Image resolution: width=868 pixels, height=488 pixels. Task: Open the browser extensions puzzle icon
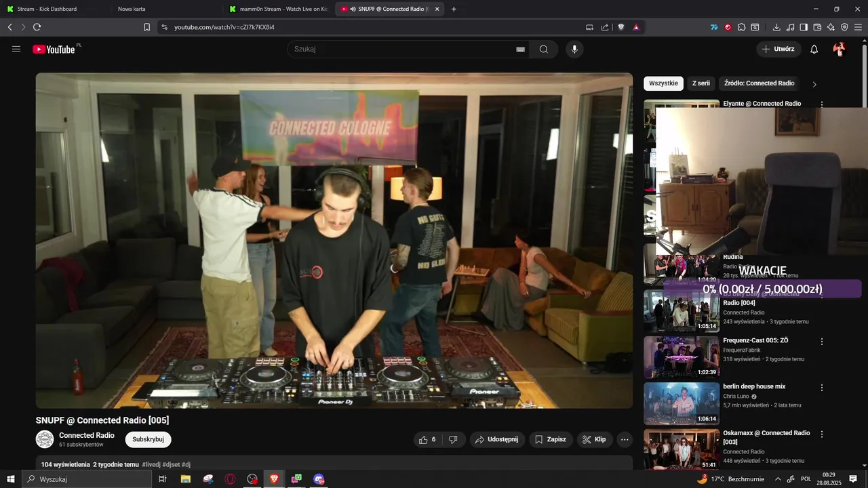coord(741,27)
